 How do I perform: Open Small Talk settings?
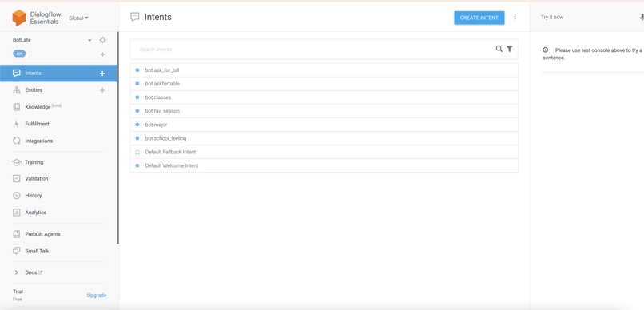pyautogui.click(x=37, y=252)
